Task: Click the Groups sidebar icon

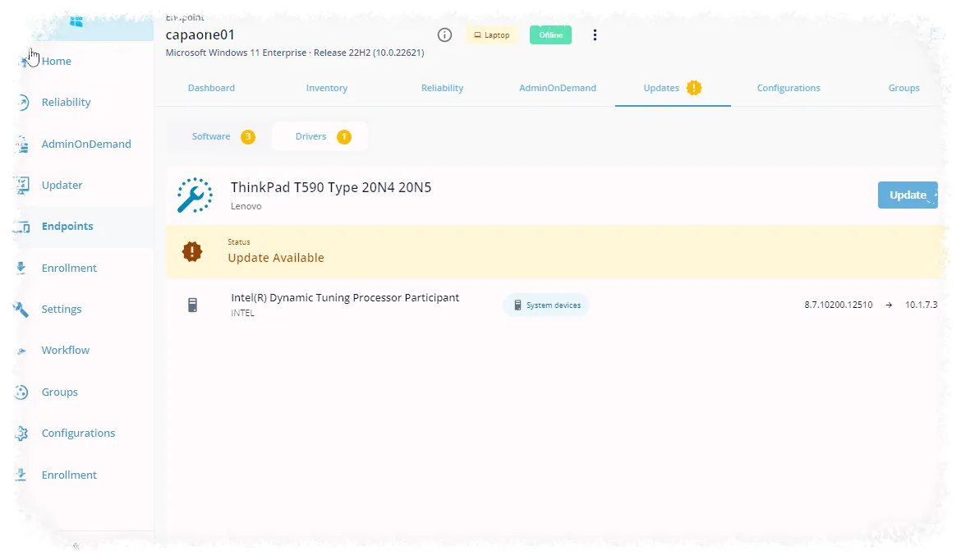Action: [x=21, y=392]
